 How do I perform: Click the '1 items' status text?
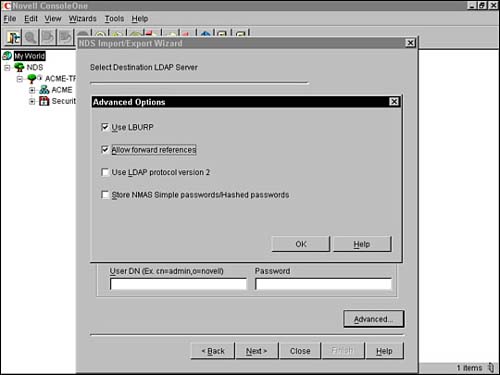469,368
